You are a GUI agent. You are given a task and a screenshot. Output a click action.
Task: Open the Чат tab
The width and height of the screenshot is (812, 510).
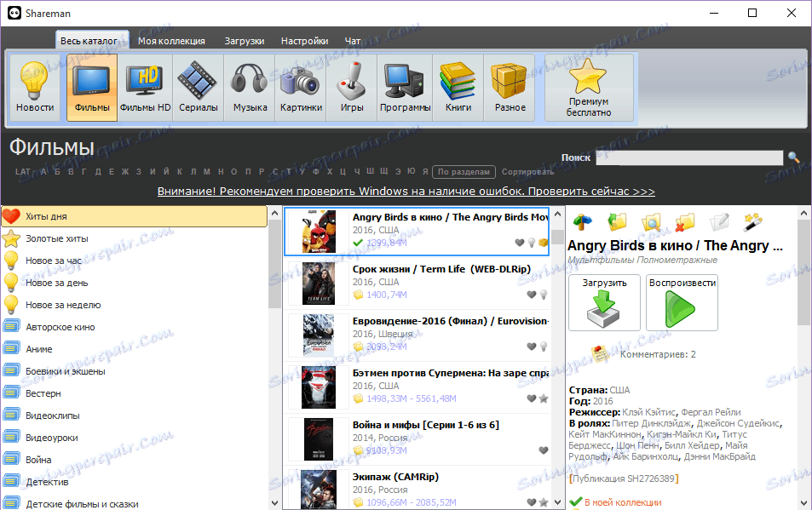(x=353, y=41)
